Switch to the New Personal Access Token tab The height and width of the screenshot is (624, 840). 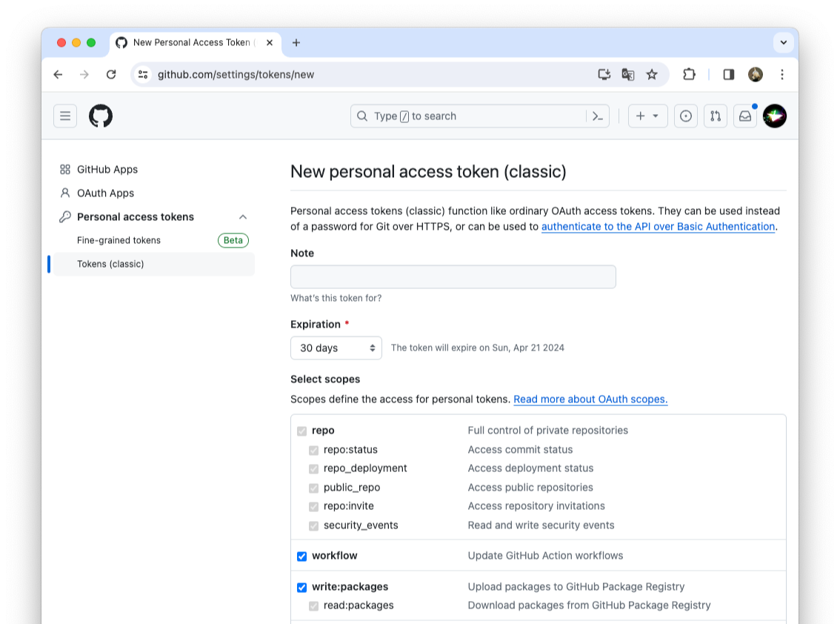point(195,42)
